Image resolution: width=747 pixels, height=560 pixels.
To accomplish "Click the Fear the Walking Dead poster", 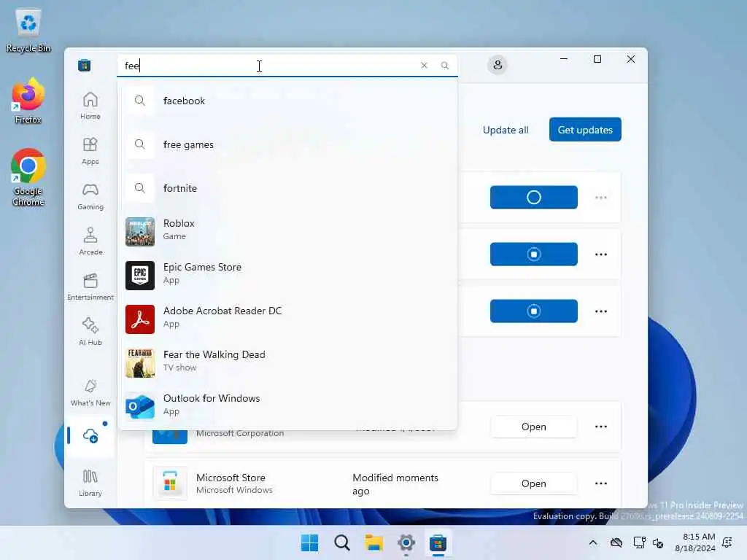I will [x=140, y=363].
